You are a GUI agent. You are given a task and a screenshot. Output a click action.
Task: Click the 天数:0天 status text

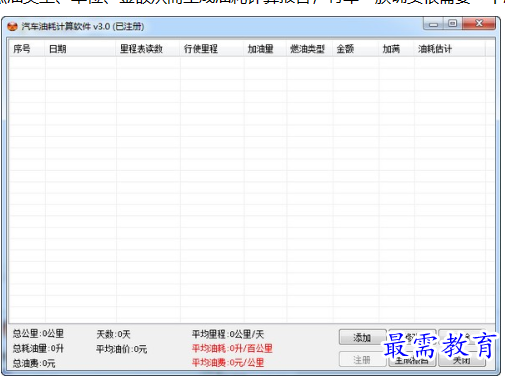tap(113, 334)
